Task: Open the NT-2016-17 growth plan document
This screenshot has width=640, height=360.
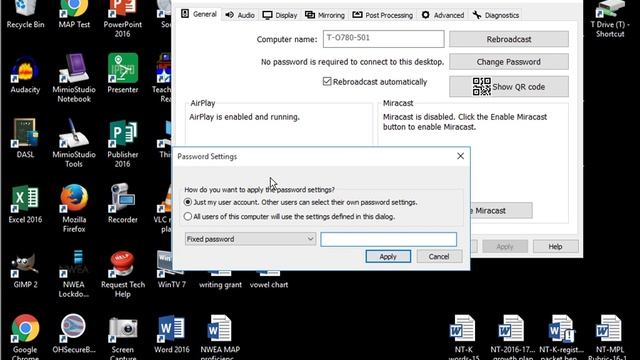Action: pos(512,337)
